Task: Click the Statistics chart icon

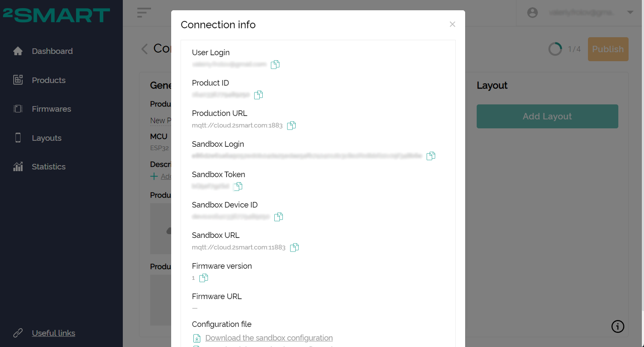Action: pyautogui.click(x=18, y=166)
